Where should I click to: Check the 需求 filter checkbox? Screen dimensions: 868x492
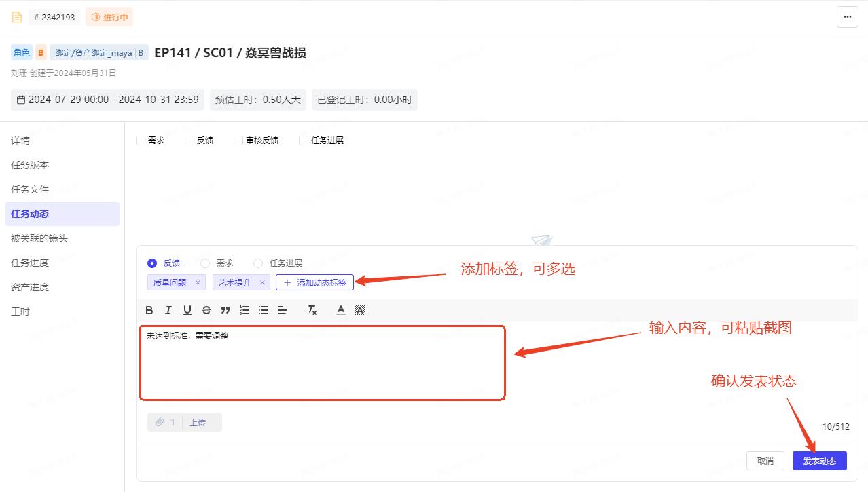[x=141, y=140]
